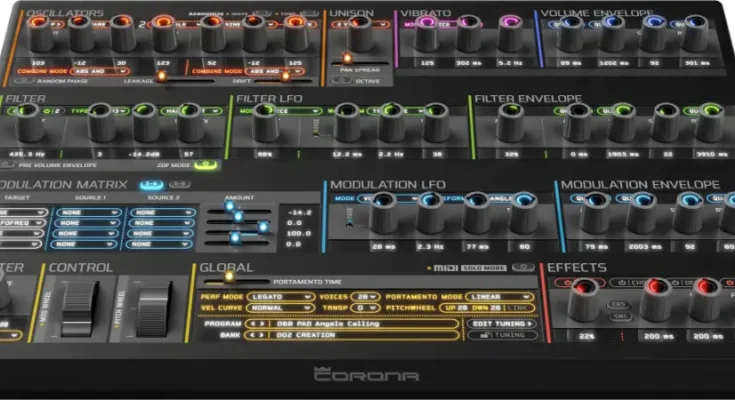This screenshot has width=735, height=400.
Task: Expand the Vel Curve Normal dropdown
Action: point(281,308)
